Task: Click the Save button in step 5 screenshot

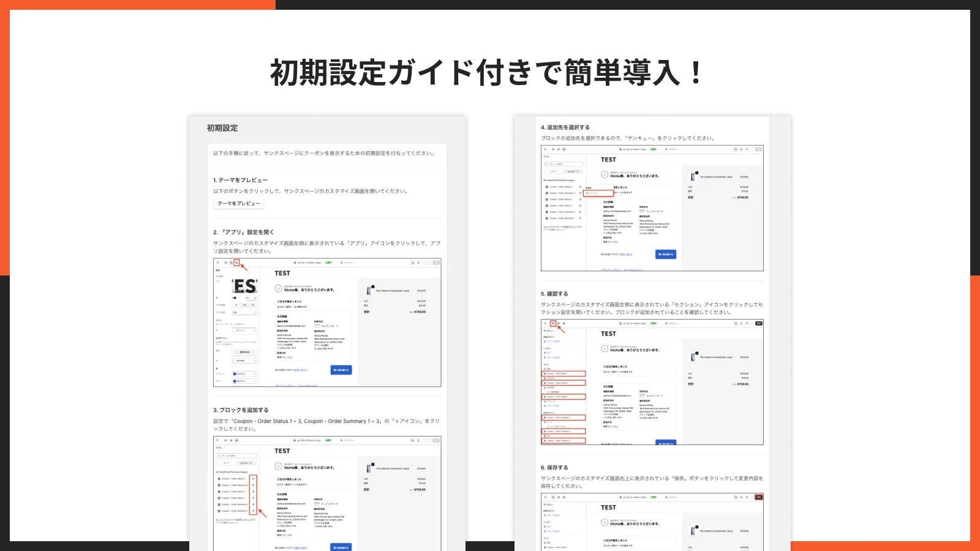Action: 759,323
